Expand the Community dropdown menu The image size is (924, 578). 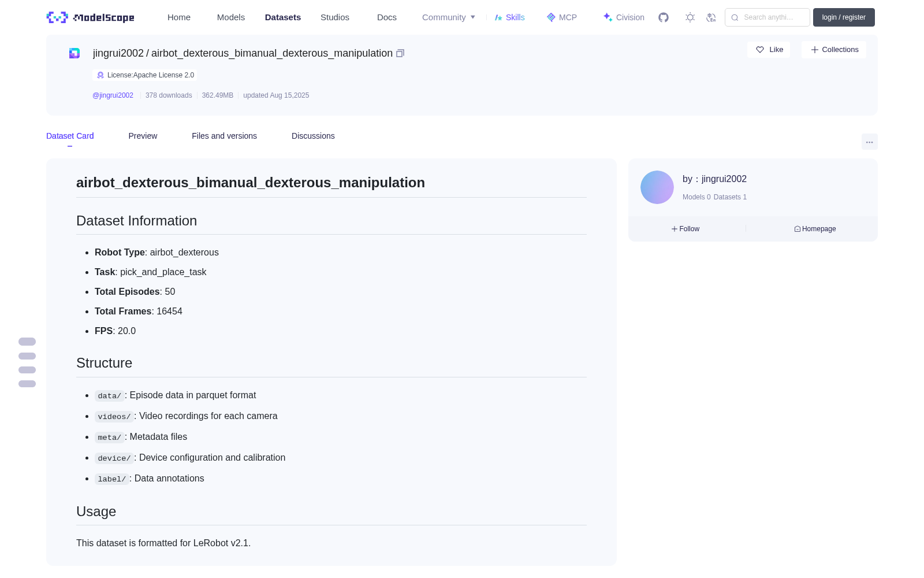[449, 17]
